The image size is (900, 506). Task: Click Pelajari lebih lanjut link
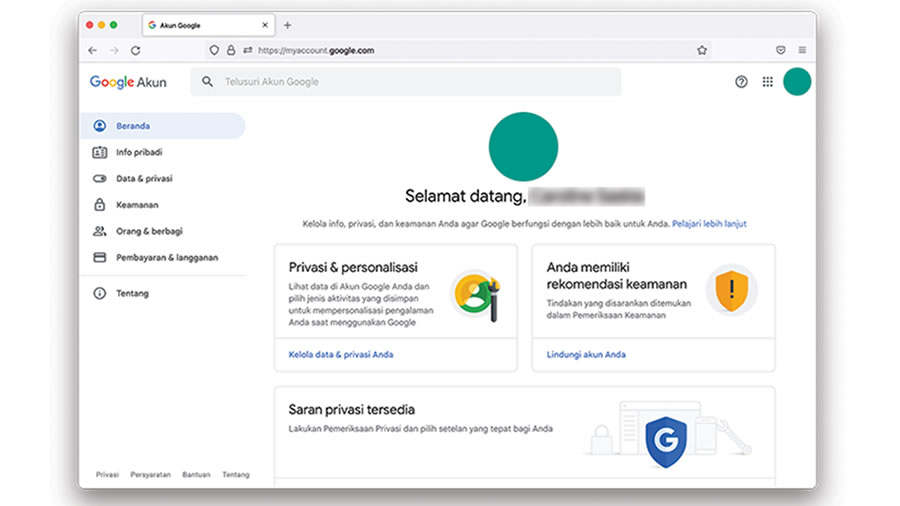coord(709,224)
